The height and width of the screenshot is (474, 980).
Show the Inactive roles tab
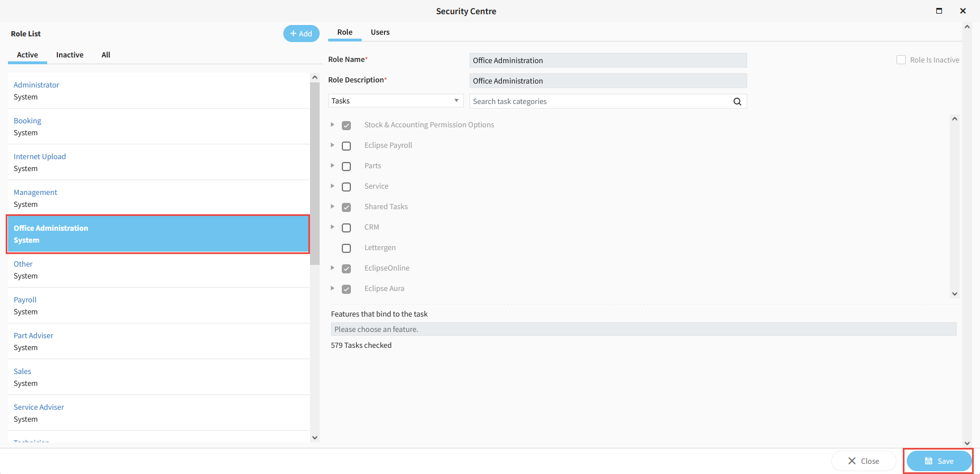(70, 55)
